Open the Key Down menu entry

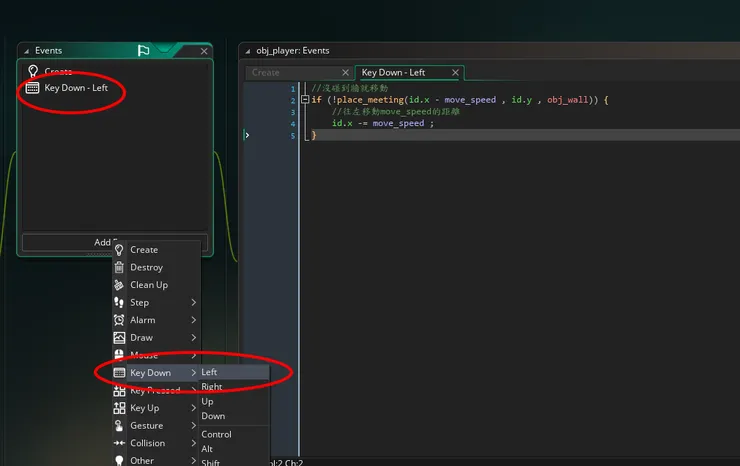tap(156, 373)
